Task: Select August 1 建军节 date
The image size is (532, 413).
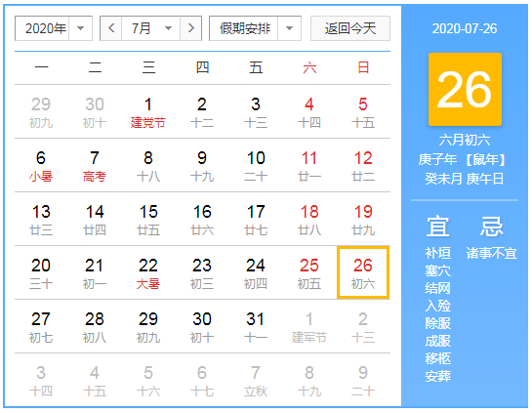Action: (x=309, y=327)
